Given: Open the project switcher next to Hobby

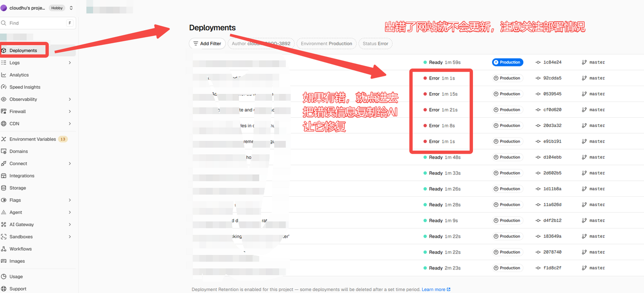Looking at the screenshot, I should (x=71, y=8).
